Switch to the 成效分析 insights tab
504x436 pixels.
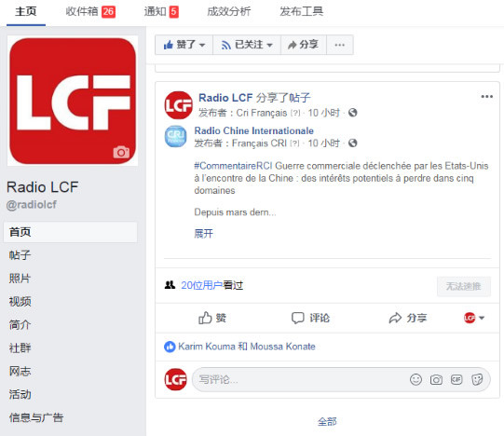[228, 12]
